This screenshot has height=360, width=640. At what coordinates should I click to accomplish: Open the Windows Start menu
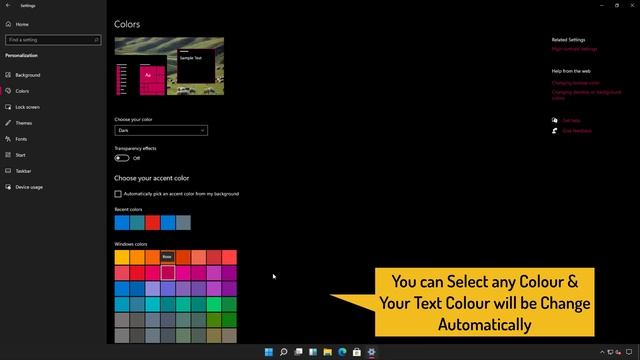[269, 352]
